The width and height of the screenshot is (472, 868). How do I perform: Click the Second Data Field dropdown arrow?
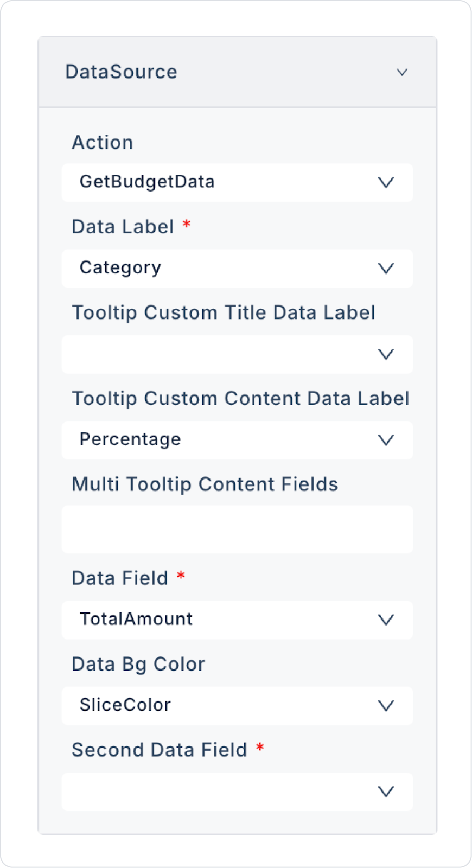[x=386, y=792]
